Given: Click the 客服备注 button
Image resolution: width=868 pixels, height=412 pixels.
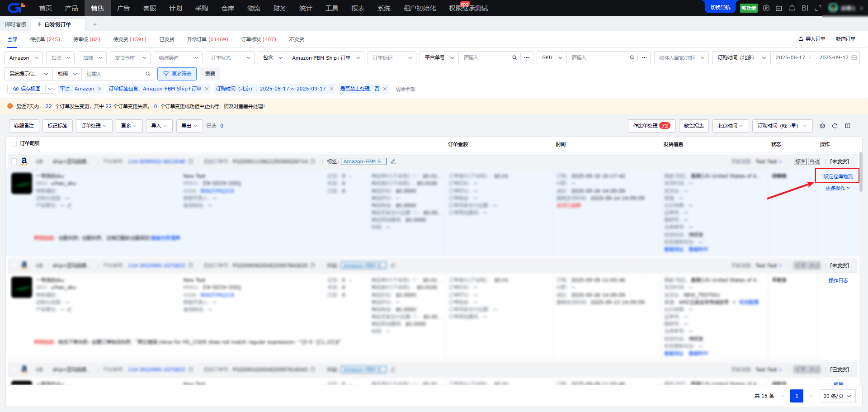Looking at the screenshot, I should 24,126.
